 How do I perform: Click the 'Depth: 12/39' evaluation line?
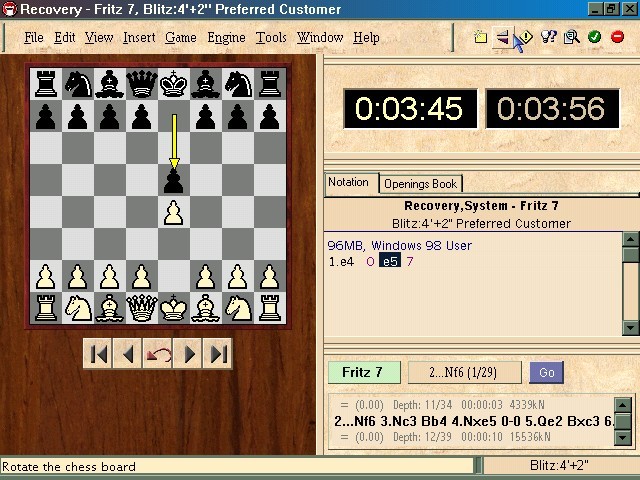[x=445, y=437]
